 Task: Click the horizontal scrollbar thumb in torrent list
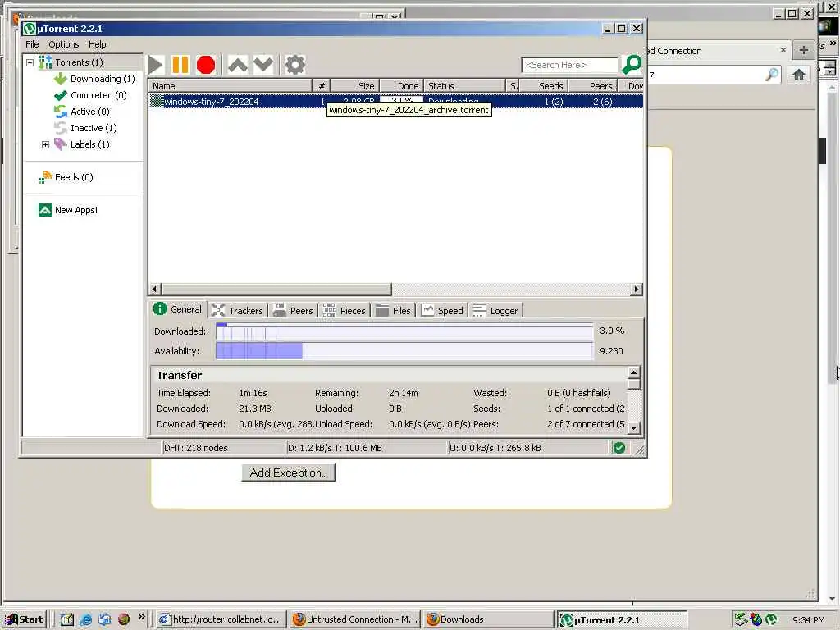[x=276, y=290]
